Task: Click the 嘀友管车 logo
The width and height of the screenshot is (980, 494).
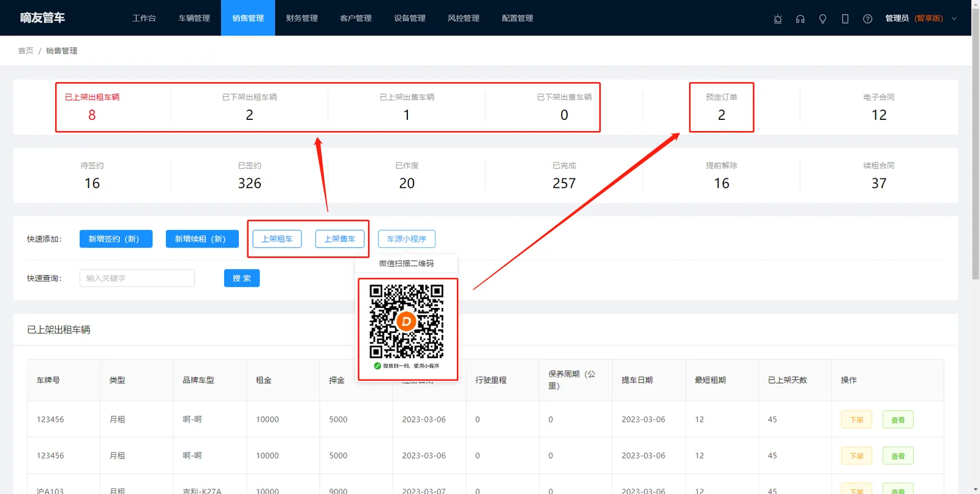Action: [42, 18]
